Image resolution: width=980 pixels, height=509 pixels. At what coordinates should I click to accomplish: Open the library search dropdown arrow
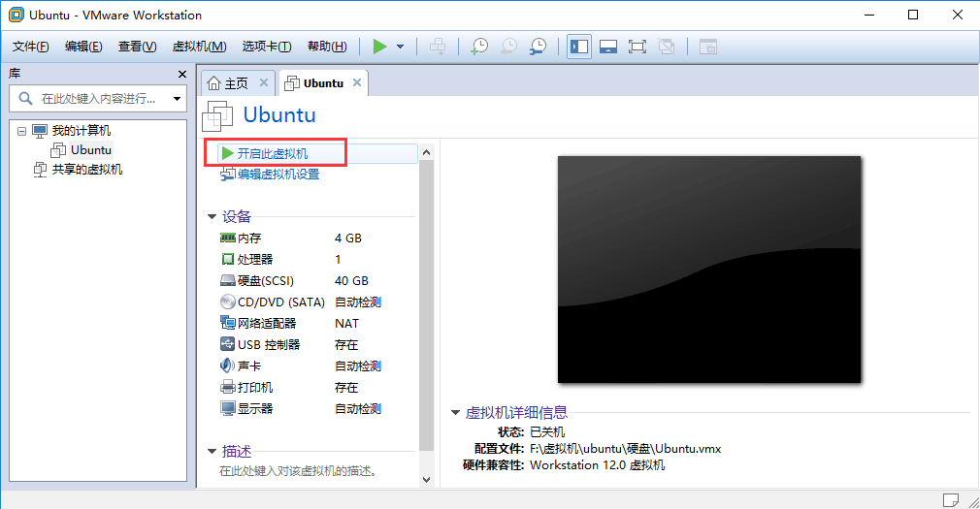click(x=177, y=99)
